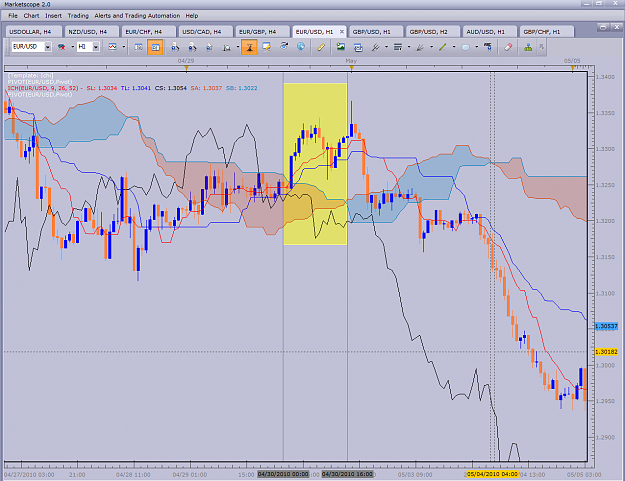Switch to the GBP/USD, H1 tab

coord(375,31)
